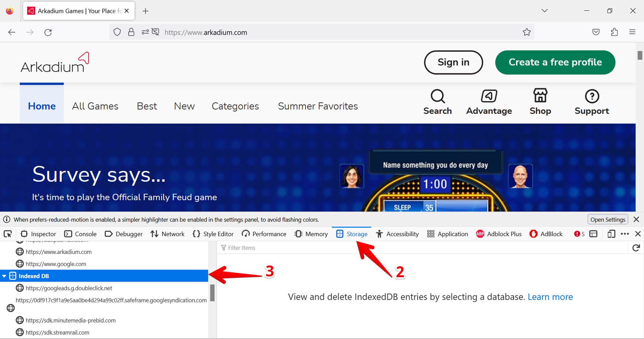Screen dimensions: 644x339
Task: Activate the element picker tool
Action: coord(8,234)
